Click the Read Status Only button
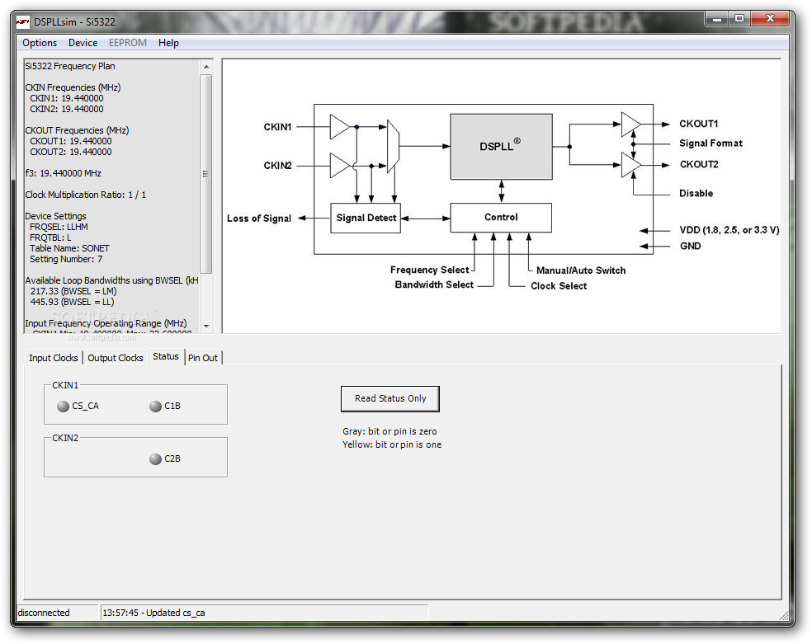 390,399
